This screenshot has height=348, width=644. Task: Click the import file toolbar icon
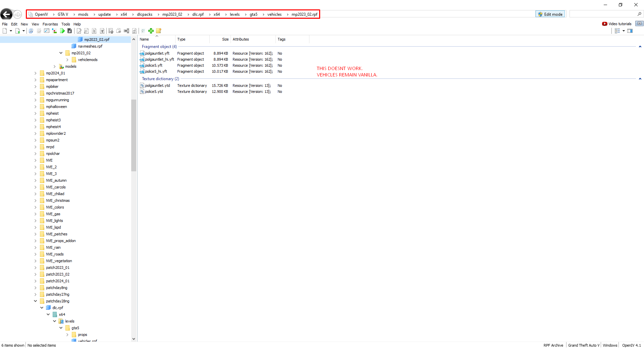tap(17, 31)
